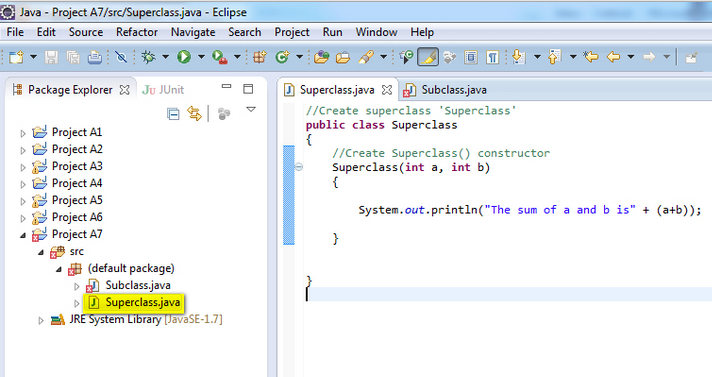Click the Previous Annotation up-arrow icon
The height and width of the screenshot is (377, 712).
point(554,57)
